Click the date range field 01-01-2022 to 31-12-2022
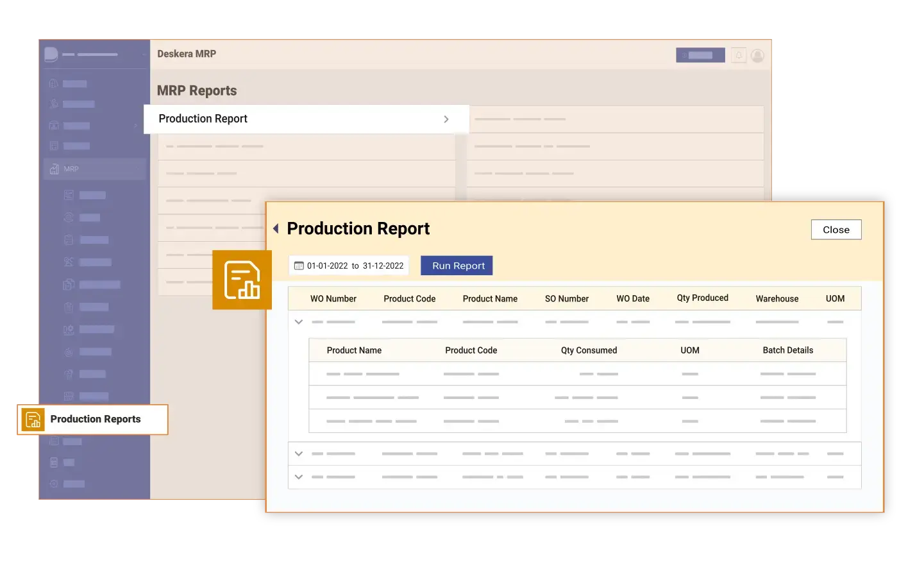924x578 pixels. [348, 265]
